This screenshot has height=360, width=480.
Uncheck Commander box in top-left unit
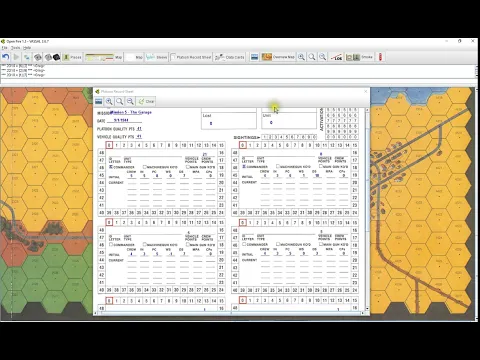coord(111,167)
